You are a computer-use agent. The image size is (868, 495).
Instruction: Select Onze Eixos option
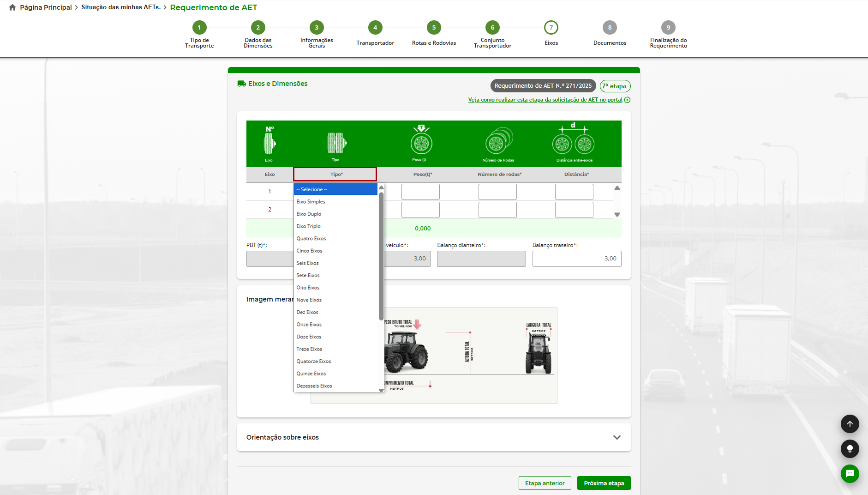click(335, 325)
